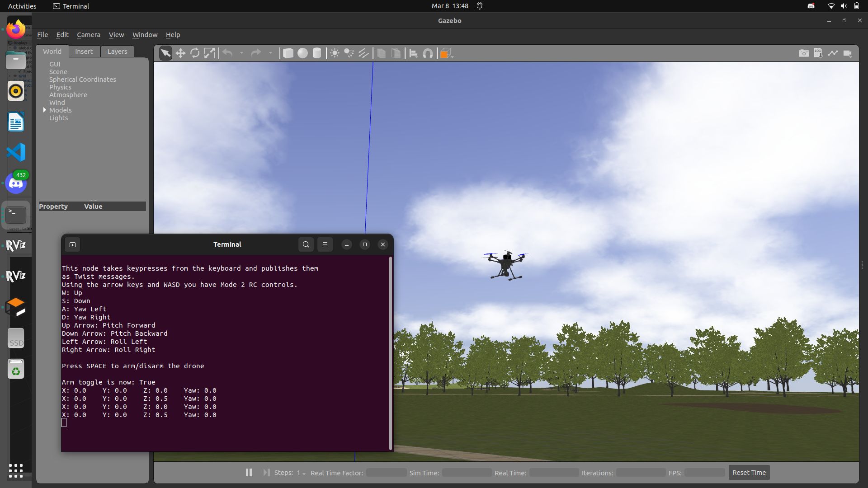Open the Align tool
Screen dimensions: 868x488
(413, 53)
